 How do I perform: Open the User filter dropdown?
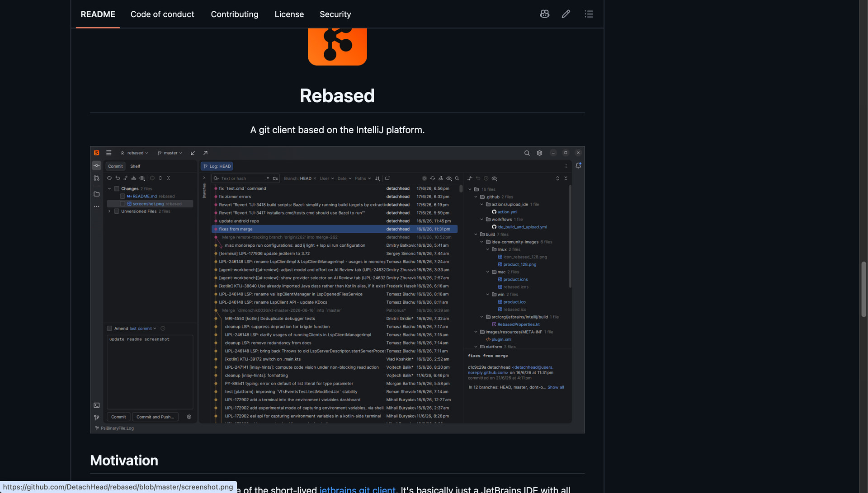(x=327, y=178)
